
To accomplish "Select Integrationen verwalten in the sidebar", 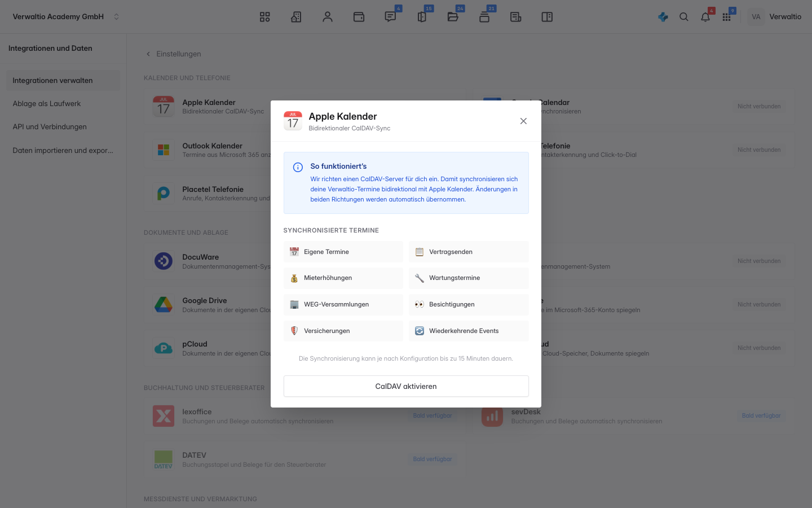I will (63, 81).
